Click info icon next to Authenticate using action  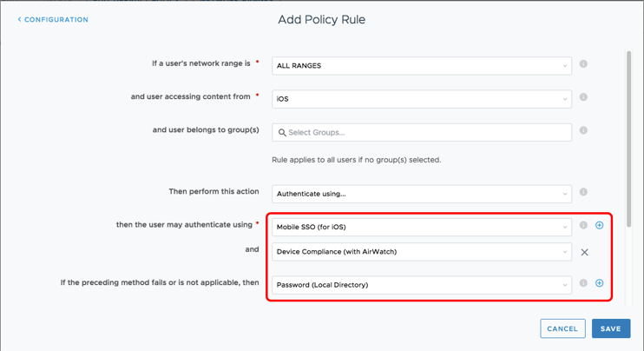click(x=583, y=192)
